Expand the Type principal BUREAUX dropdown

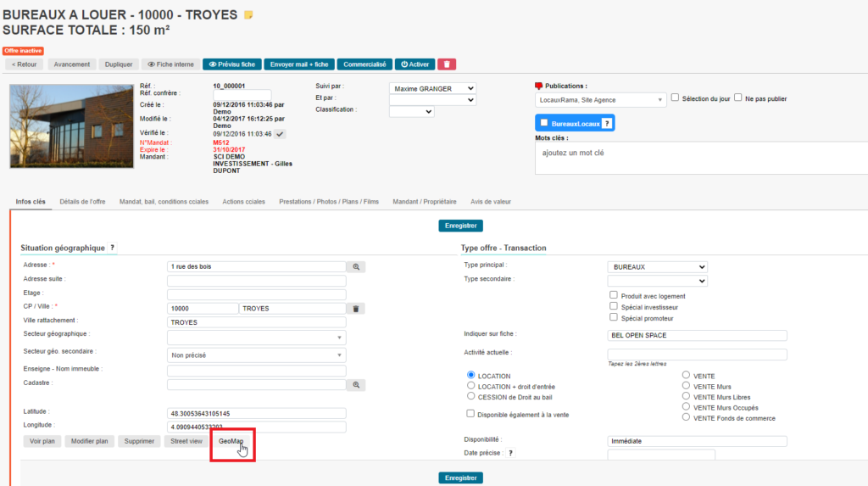point(657,266)
